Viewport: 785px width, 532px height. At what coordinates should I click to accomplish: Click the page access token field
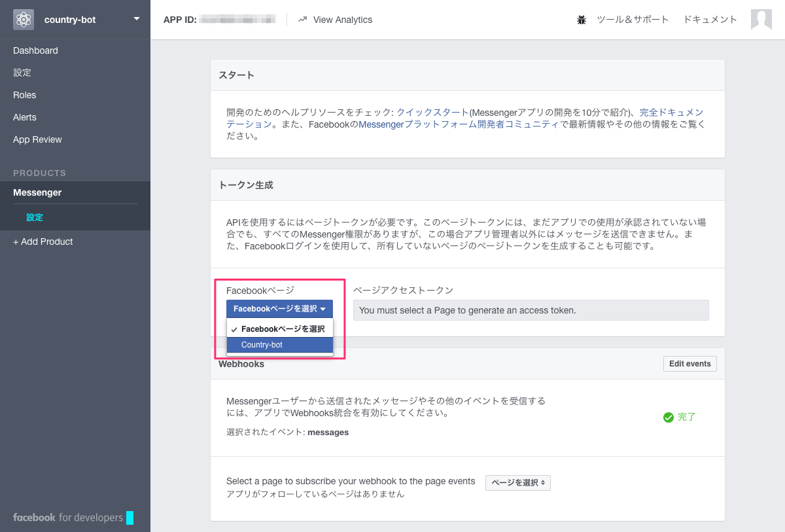coord(531,310)
